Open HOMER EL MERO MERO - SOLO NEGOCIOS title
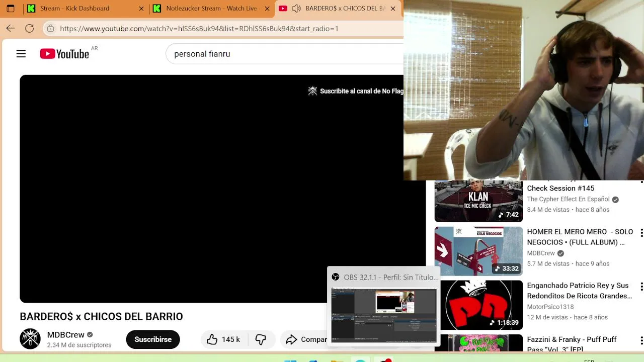 (x=580, y=237)
